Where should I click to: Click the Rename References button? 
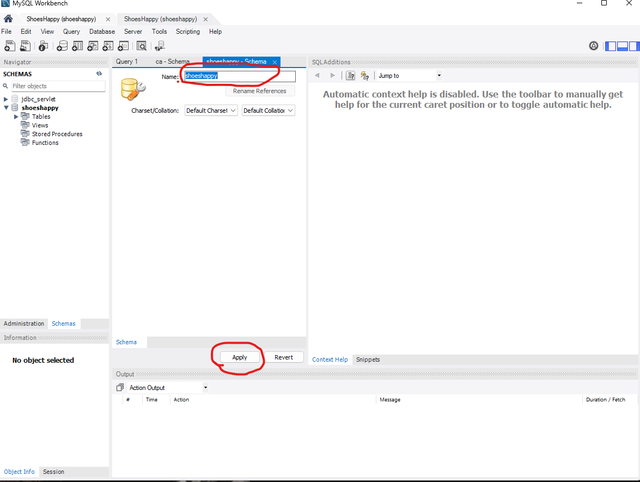coord(260,91)
